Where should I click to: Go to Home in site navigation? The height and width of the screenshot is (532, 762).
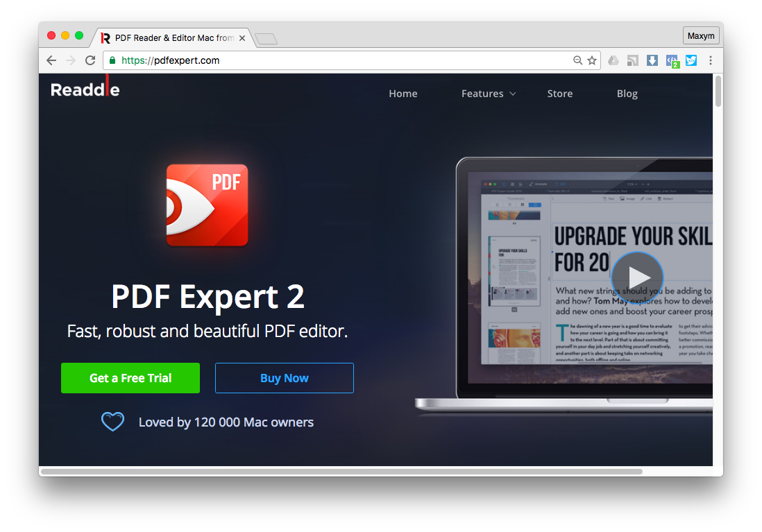pyautogui.click(x=403, y=93)
